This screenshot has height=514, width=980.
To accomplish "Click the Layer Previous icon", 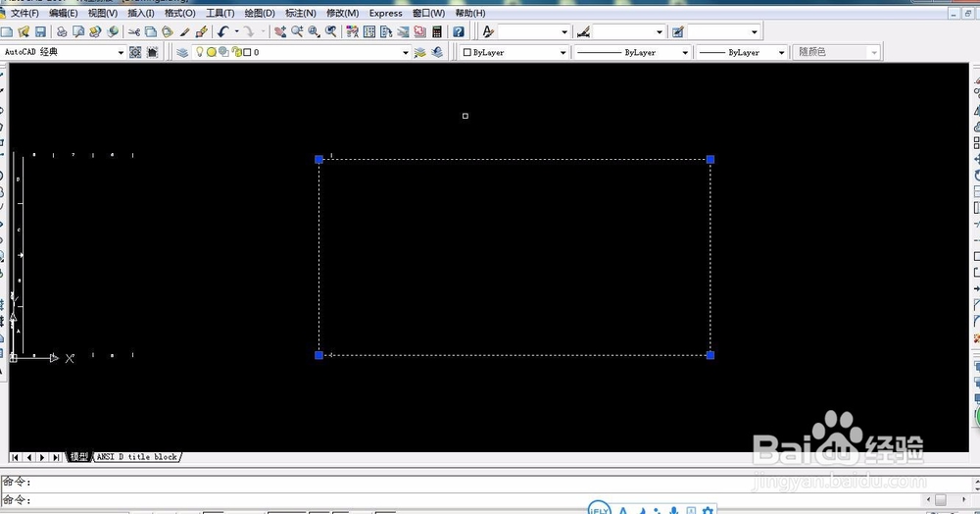I will point(437,53).
